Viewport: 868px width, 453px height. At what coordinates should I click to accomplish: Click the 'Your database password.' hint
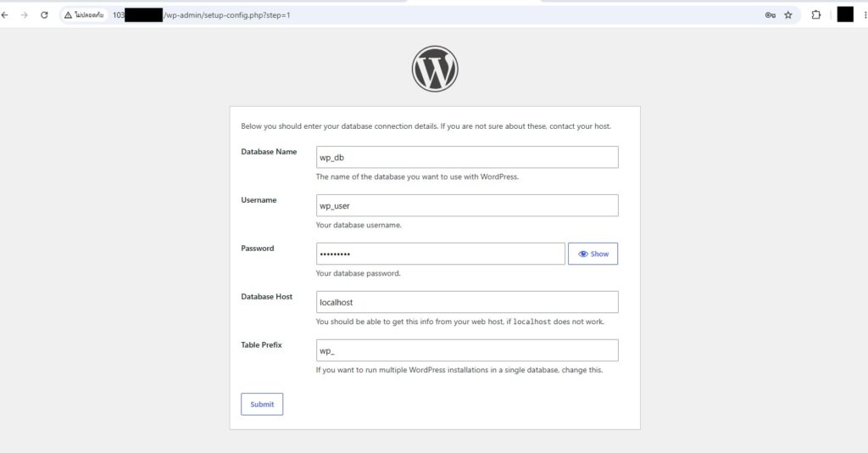click(359, 273)
